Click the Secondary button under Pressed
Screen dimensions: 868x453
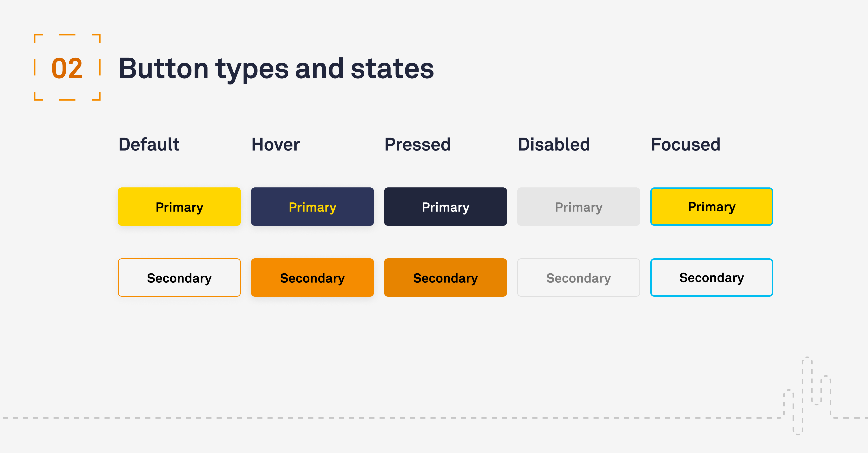point(445,278)
